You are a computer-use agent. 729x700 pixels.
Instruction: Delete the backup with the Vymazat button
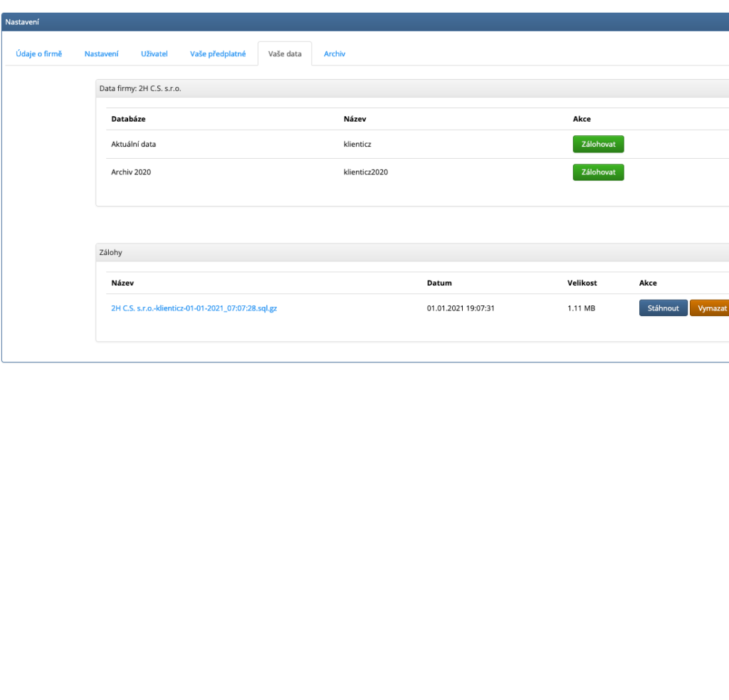(x=710, y=308)
